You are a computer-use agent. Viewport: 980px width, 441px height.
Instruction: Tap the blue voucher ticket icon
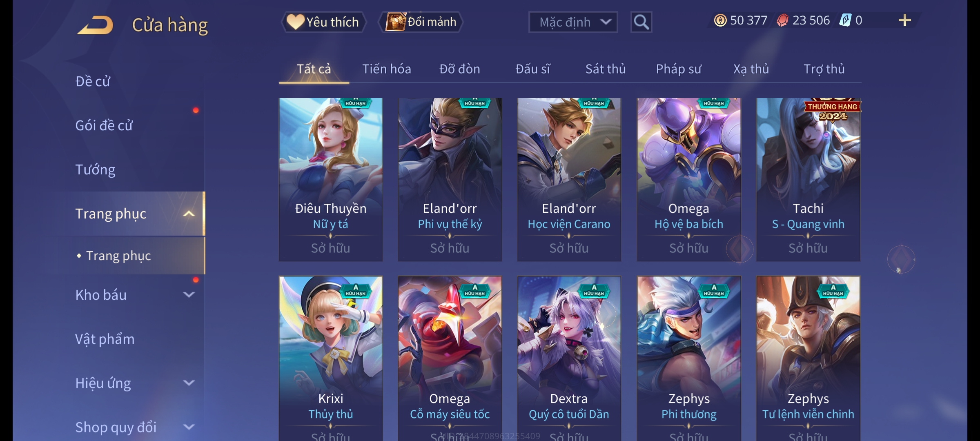845,20
